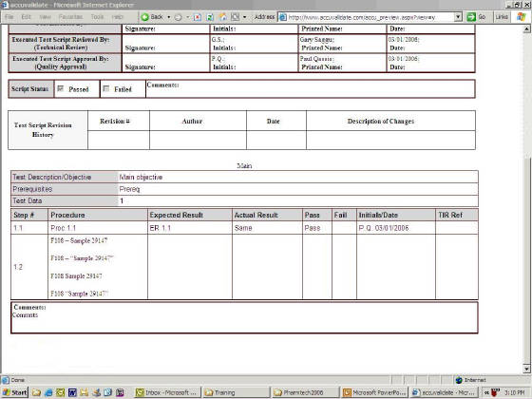This screenshot has height=399, width=532.
Task: Open the Favorites menu
Action: click(70, 17)
